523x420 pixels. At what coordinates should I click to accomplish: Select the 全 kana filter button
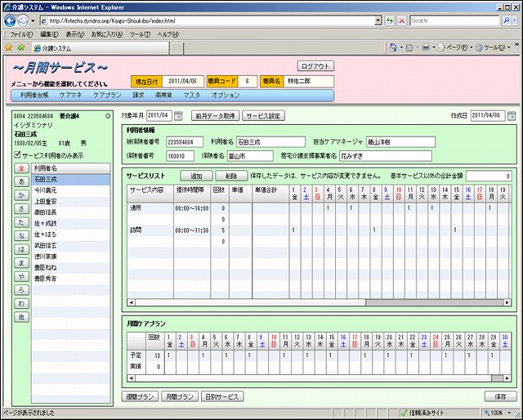(20, 168)
